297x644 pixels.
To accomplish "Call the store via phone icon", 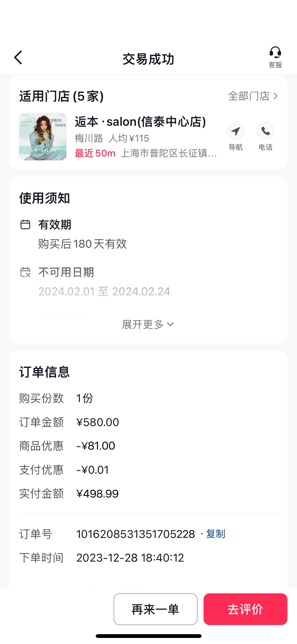I will (265, 131).
